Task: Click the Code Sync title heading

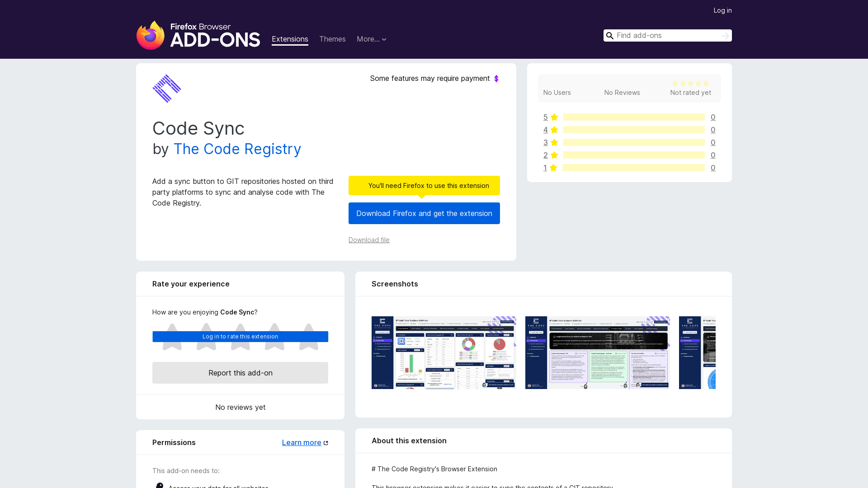Action: click(x=198, y=128)
